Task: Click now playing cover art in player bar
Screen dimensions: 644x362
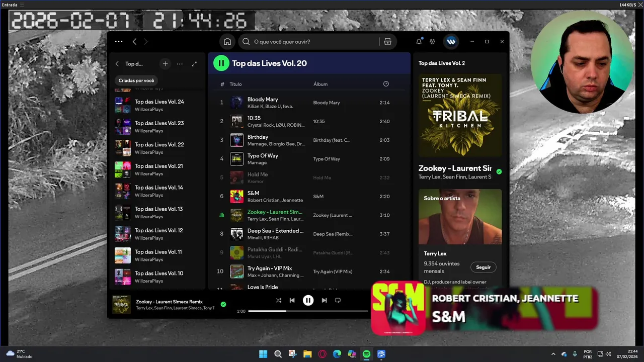Action: click(121, 304)
